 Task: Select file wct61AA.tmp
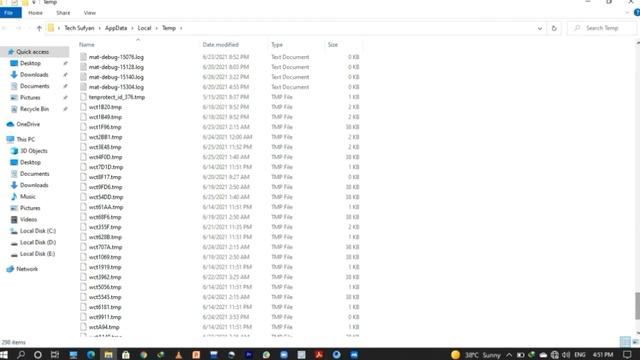106,207
